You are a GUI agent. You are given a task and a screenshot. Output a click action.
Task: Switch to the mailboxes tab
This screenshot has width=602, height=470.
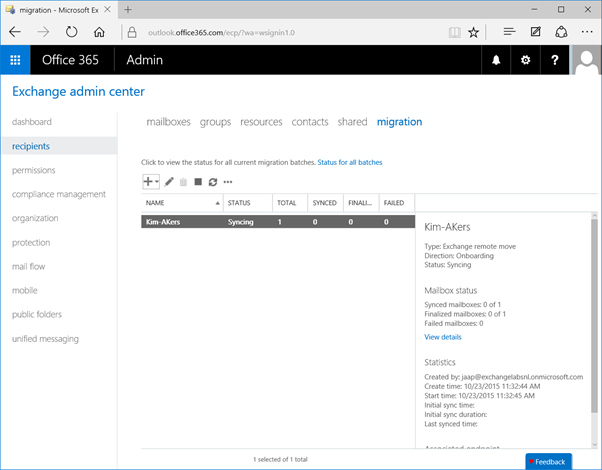point(168,122)
